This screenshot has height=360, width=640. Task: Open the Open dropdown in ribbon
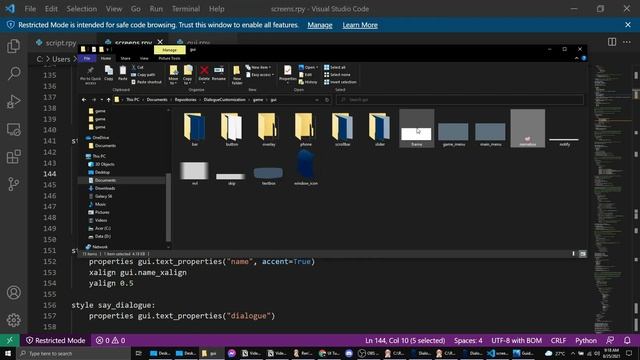coord(308,67)
